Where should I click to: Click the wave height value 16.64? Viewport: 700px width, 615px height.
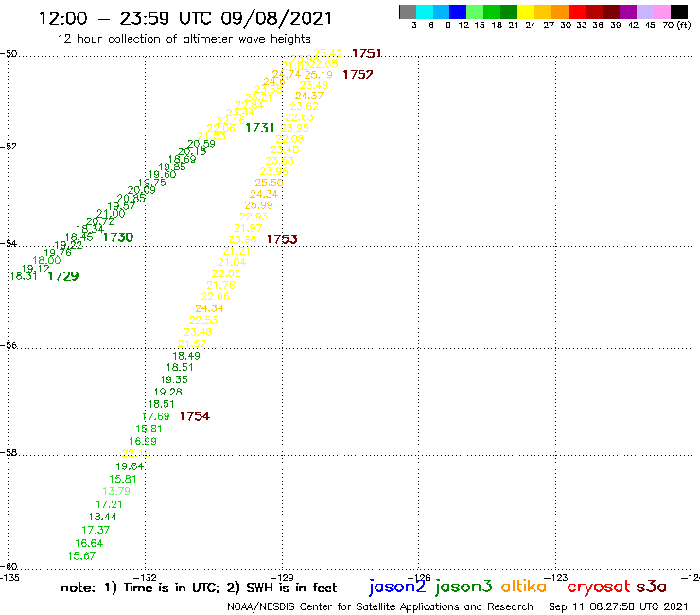(x=89, y=543)
